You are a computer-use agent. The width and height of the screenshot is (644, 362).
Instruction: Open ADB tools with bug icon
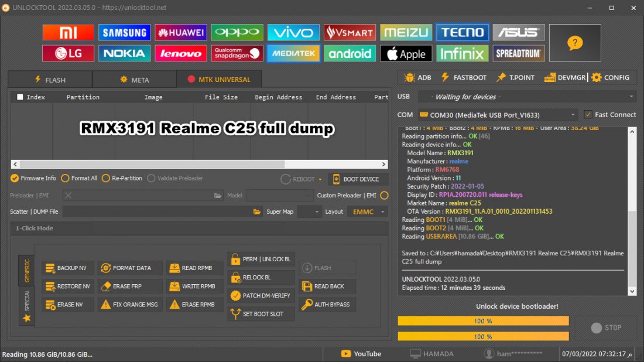[417, 78]
